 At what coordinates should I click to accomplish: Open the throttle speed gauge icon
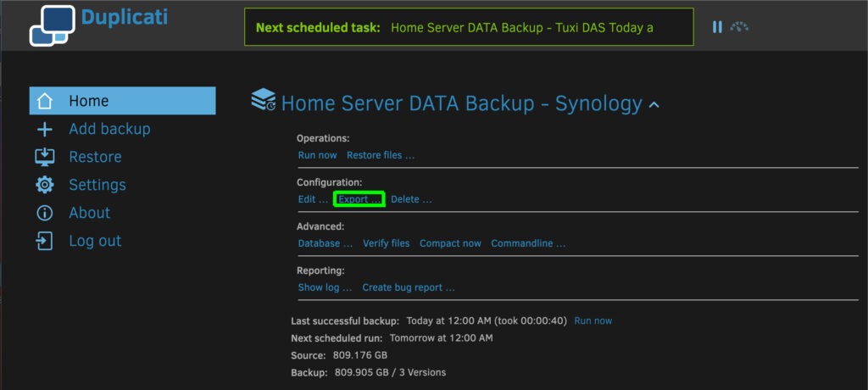point(740,27)
